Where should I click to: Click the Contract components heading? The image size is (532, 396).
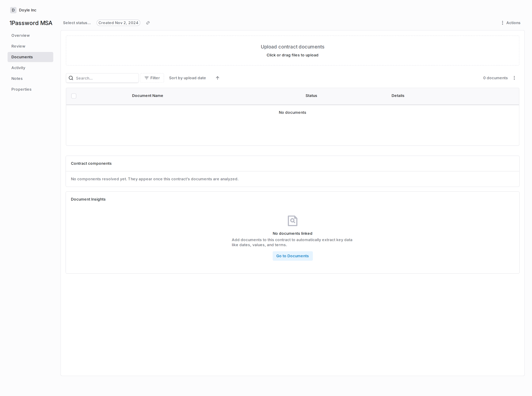click(91, 163)
